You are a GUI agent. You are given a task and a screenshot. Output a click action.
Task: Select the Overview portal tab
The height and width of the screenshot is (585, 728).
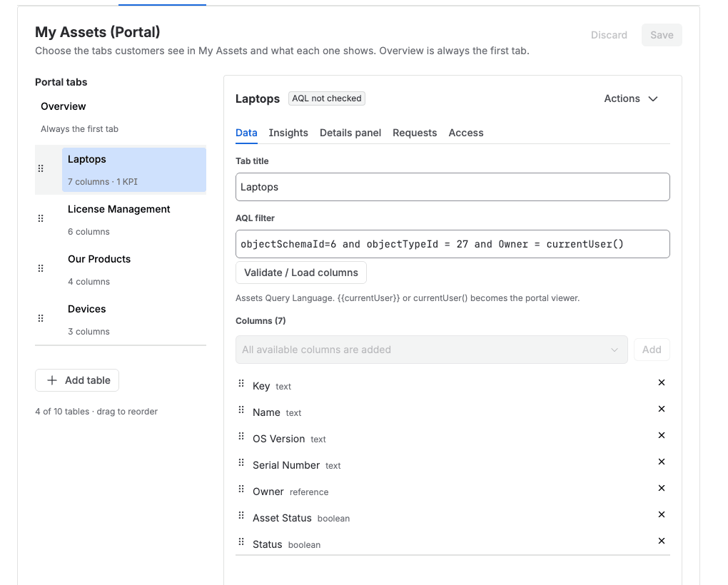pos(121,118)
